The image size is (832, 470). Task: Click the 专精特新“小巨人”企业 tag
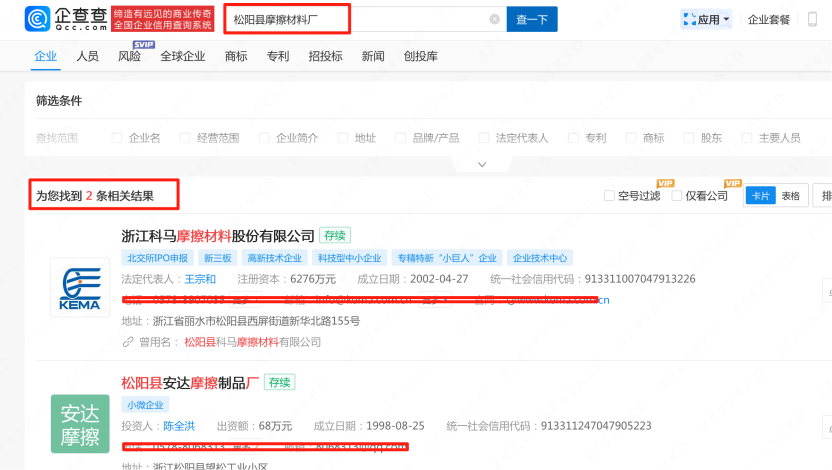(x=447, y=258)
